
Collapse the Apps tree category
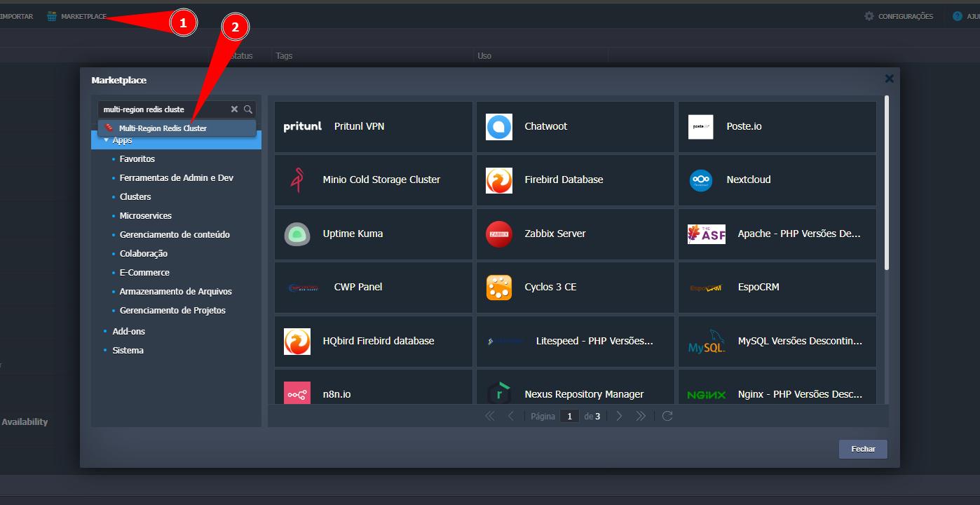coord(107,140)
